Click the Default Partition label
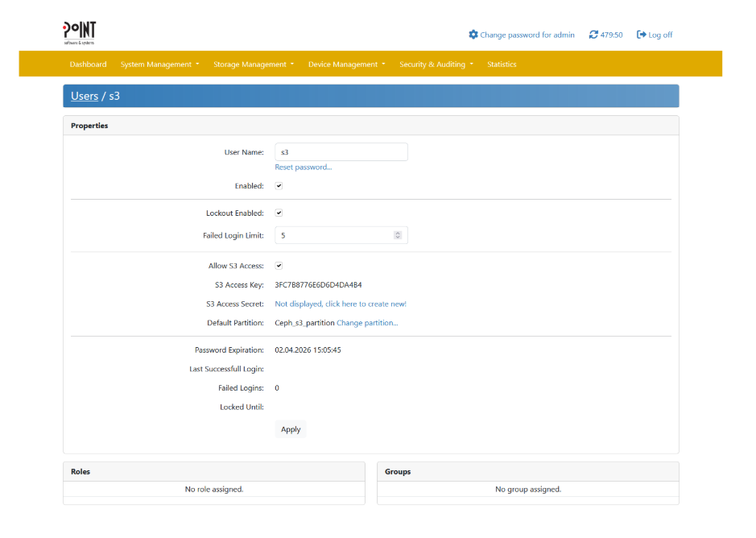 (x=236, y=323)
